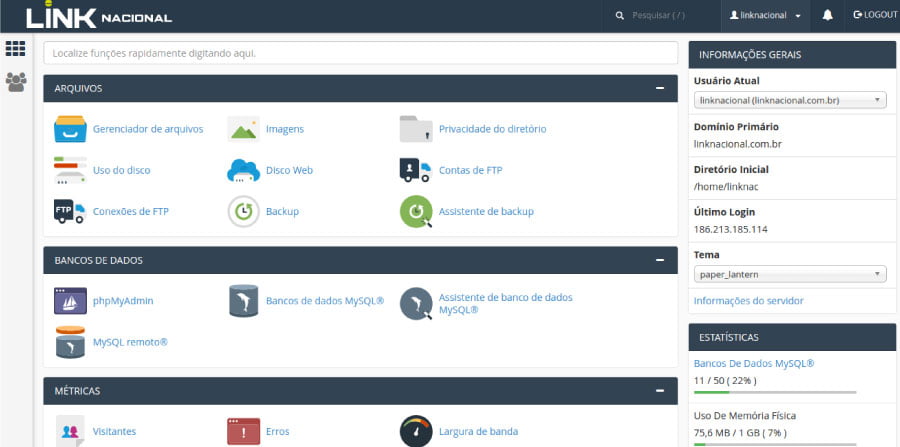Open the Largura de banda gauge icon
Image resolution: width=900 pixels, height=447 pixels.
pyautogui.click(x=415, y=431)
